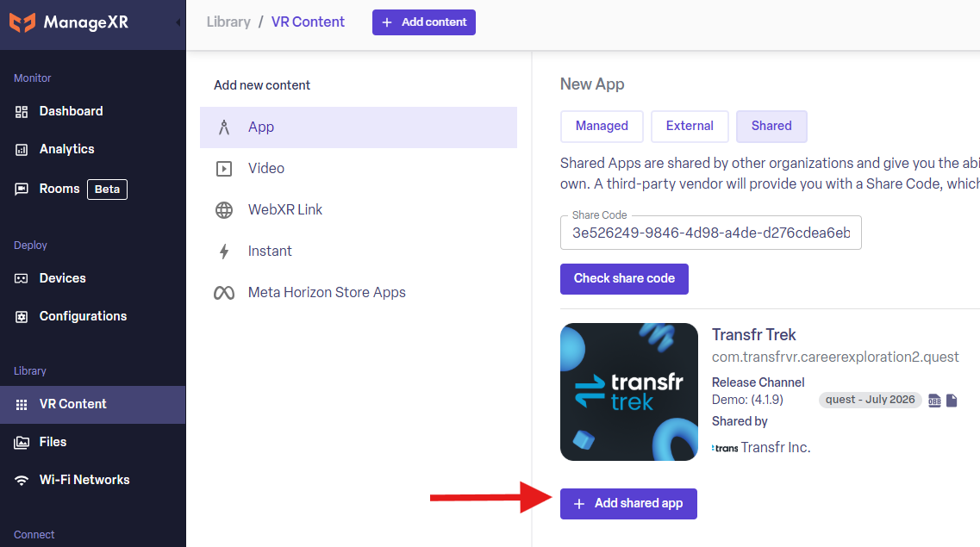Click the Transfr Inc. name
Viewport: 980px width, 547px height.
[776, 448]
